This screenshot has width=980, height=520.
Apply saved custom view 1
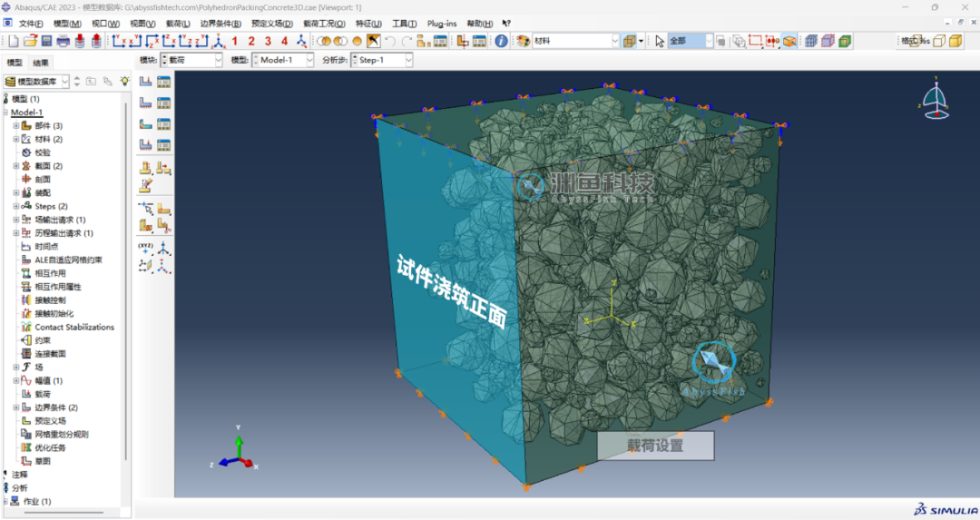[x=235, y=41]
